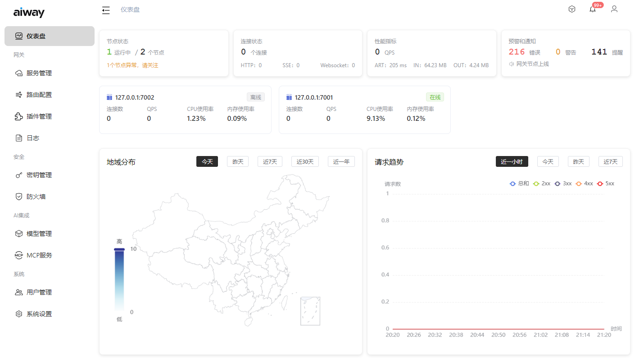Collapse the sidebar with the menu fold icon
The image size is (644, 363).
click(106, 10)
